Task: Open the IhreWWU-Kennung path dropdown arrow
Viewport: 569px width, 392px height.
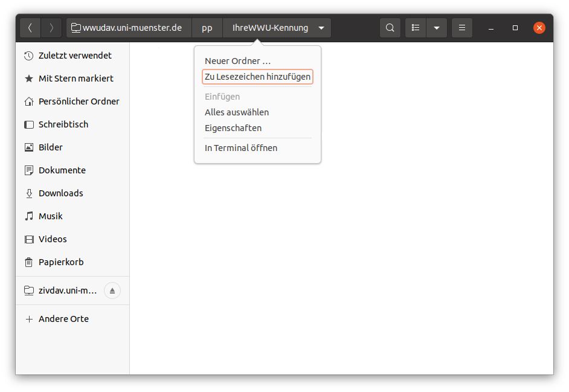Action: pos(321,28)
